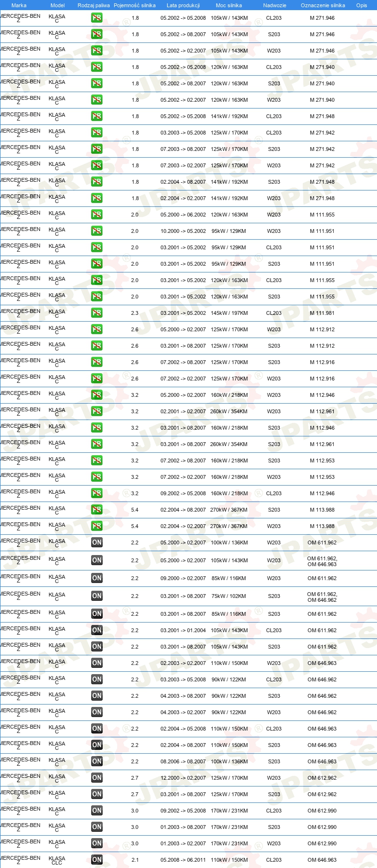The height and width of the screenshot is (868, 377).
Task: Click the Moc silnika column header
Action: click(229, 5)
